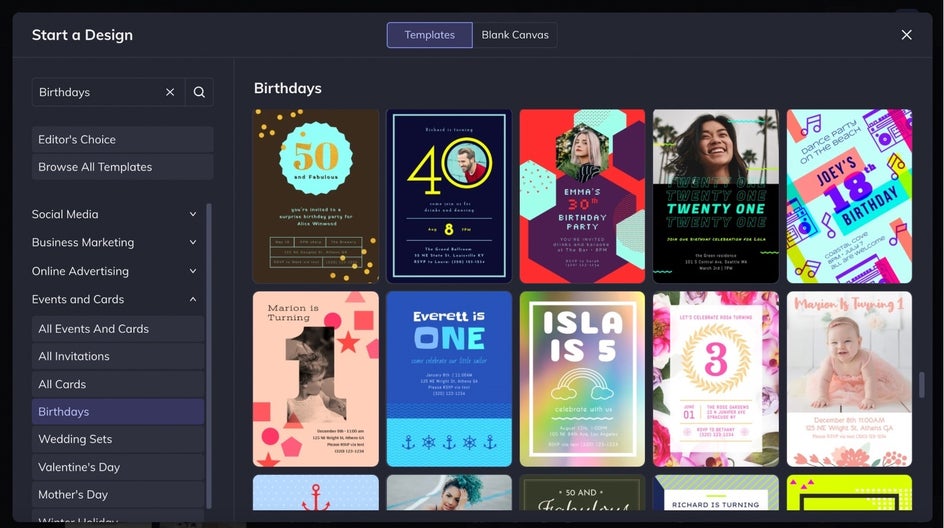Viewport: 944px width, 528px height.
Task: Select All Invitations in sidebar
Action: coord(117,356)
